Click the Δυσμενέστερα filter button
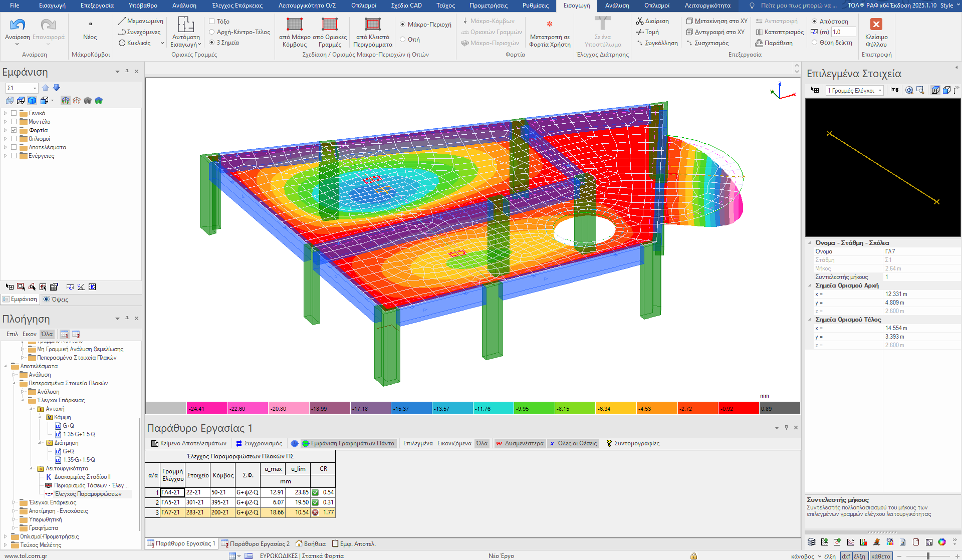 520,443
